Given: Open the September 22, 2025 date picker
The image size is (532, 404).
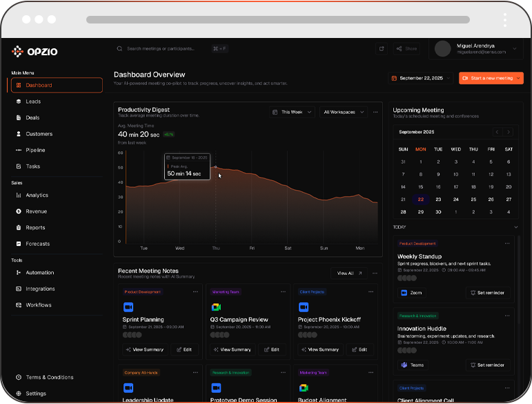Looking at the screenshot, I should [421, 78].
